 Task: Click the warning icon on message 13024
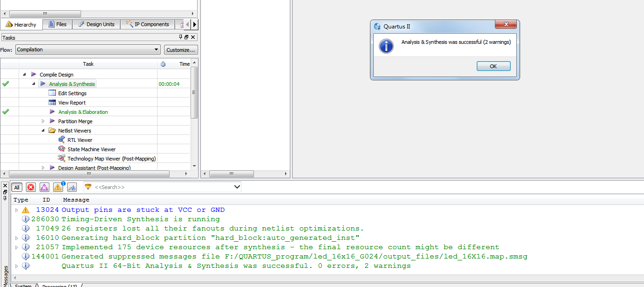(x=26, y=210)
